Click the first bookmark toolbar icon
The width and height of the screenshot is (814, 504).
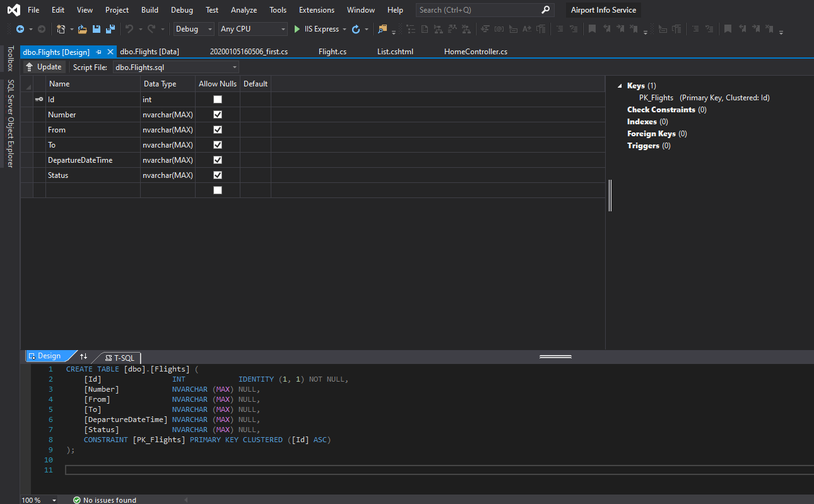coord(592,29)
